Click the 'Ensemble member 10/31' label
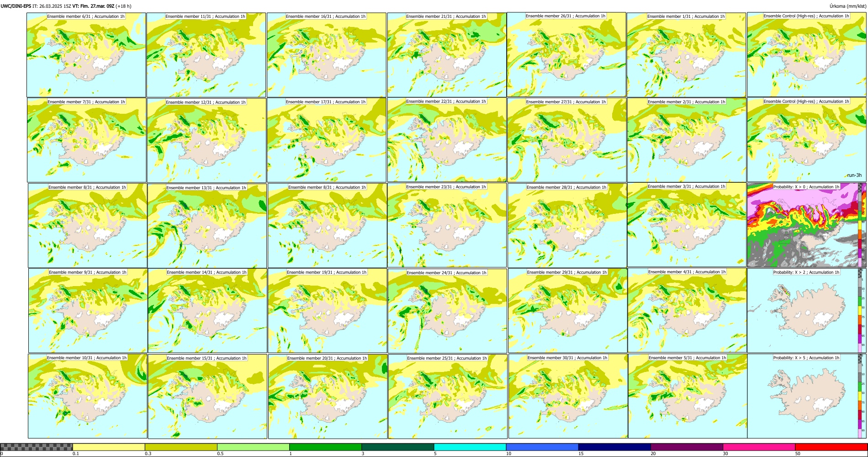The height and width of the screenshot is (457, 868). [87, 358]
